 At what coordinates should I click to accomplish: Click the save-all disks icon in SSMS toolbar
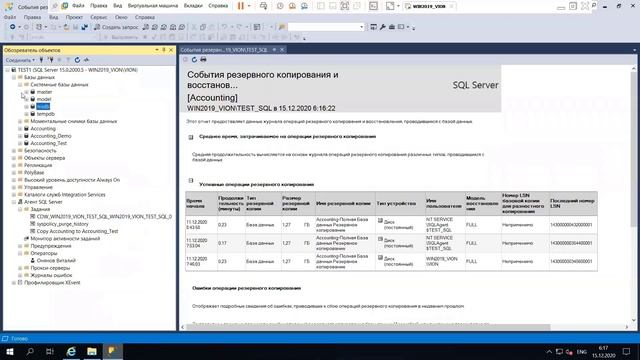pyautogui.click(x=84, y=27)
